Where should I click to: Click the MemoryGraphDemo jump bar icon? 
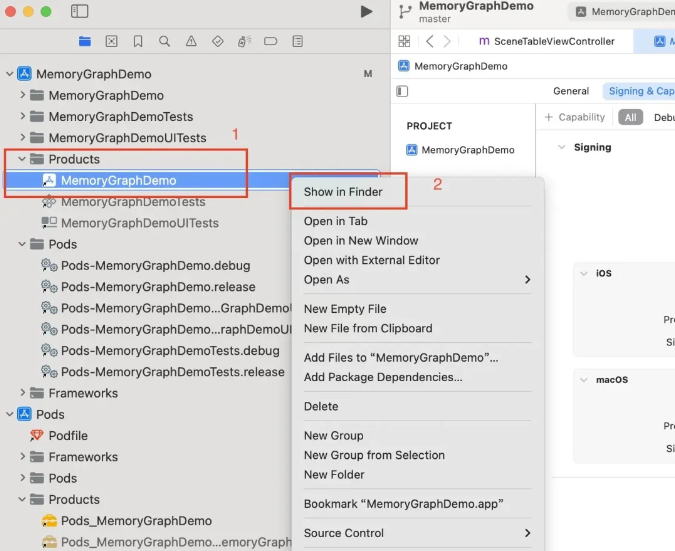(403, 66)
